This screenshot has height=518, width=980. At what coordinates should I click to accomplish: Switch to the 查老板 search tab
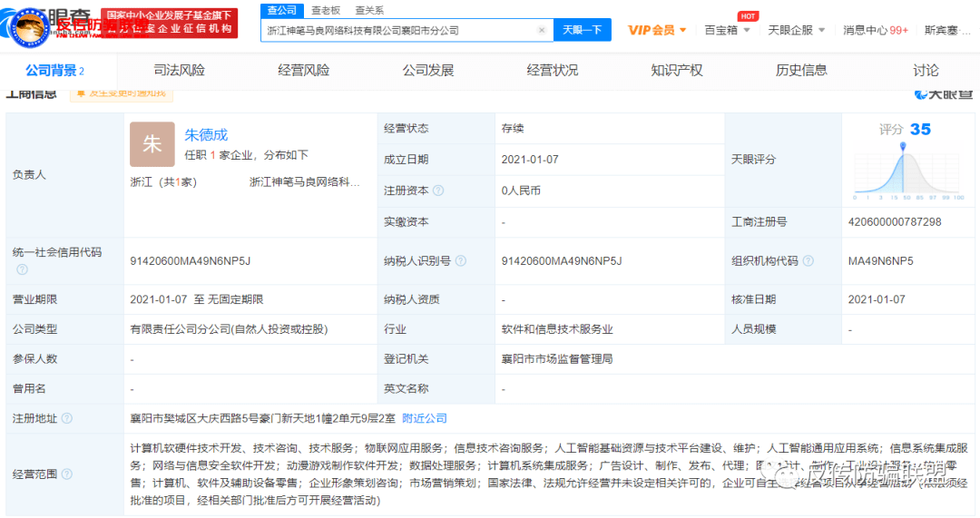[326, 10]
